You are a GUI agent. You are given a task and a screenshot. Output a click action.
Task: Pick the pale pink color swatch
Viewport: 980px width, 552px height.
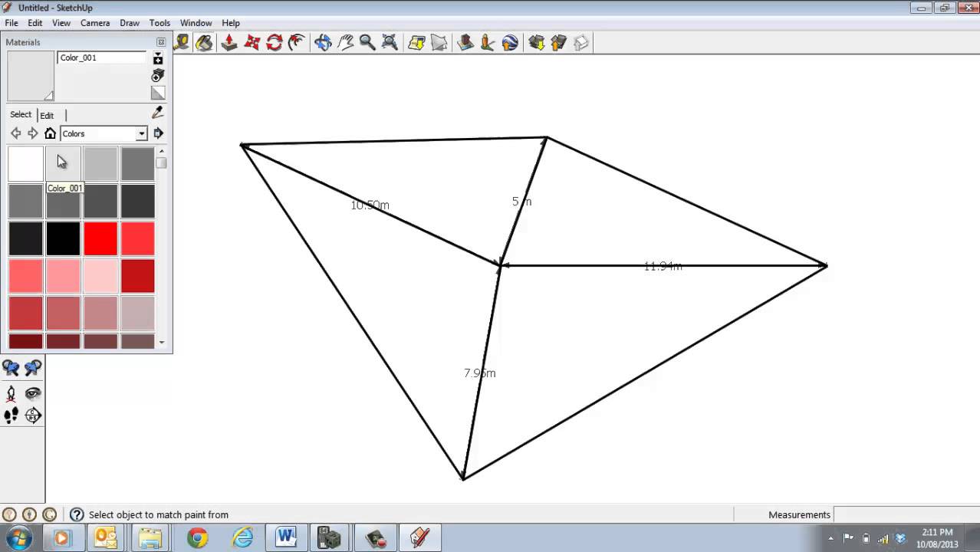click(x=100, y=276)
